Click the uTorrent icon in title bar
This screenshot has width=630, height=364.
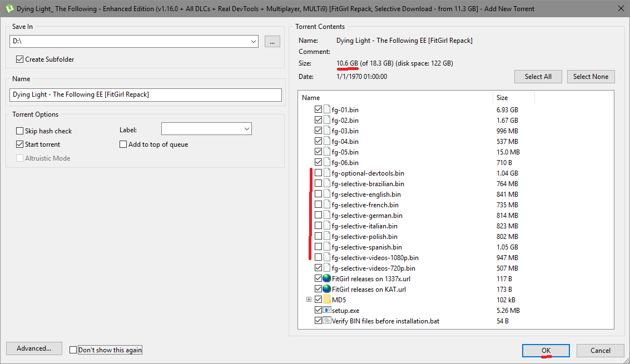[9, 9]
